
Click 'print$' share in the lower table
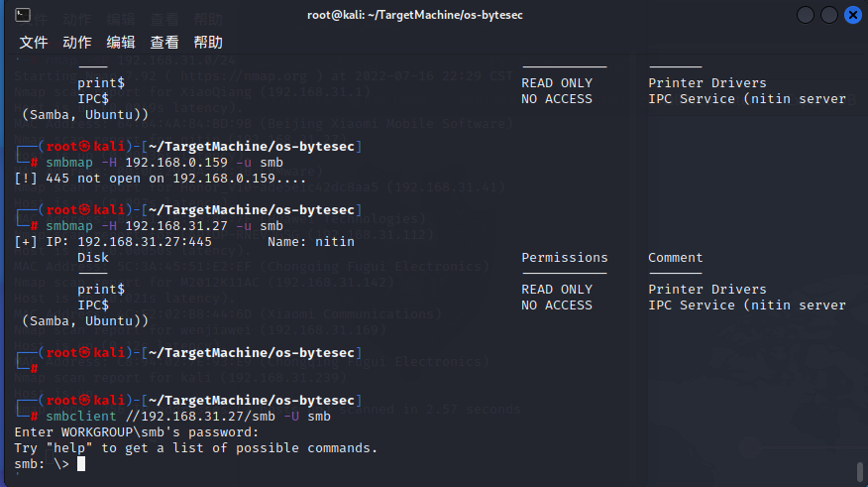click(x=101, y=290)
